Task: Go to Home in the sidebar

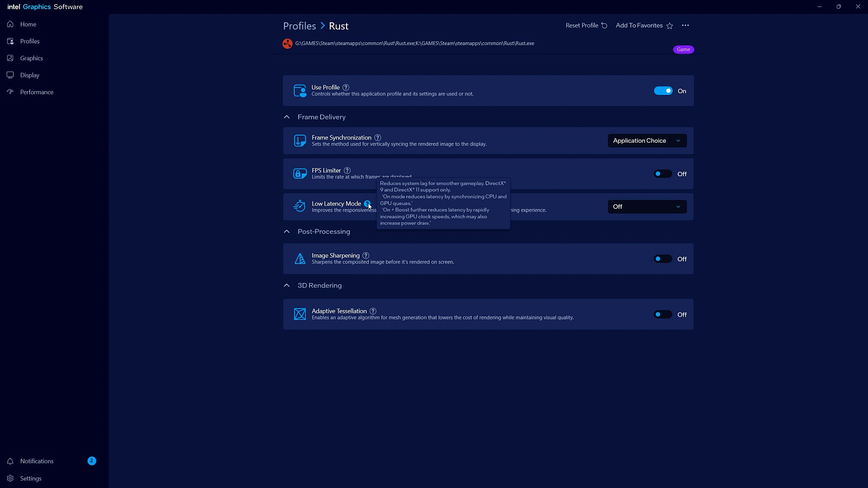Action: [28, 24]
